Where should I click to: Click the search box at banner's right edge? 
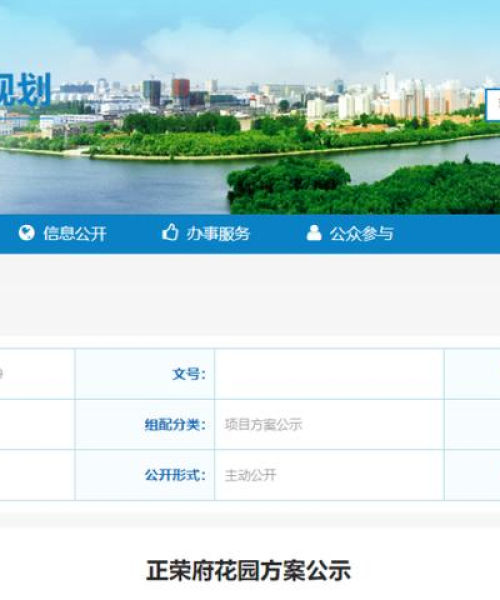point(493,104)
